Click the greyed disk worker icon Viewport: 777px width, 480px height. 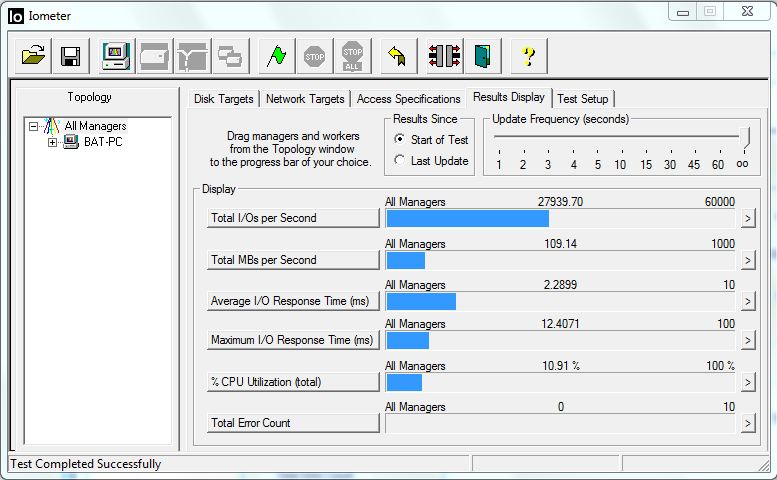coord(155,56)
